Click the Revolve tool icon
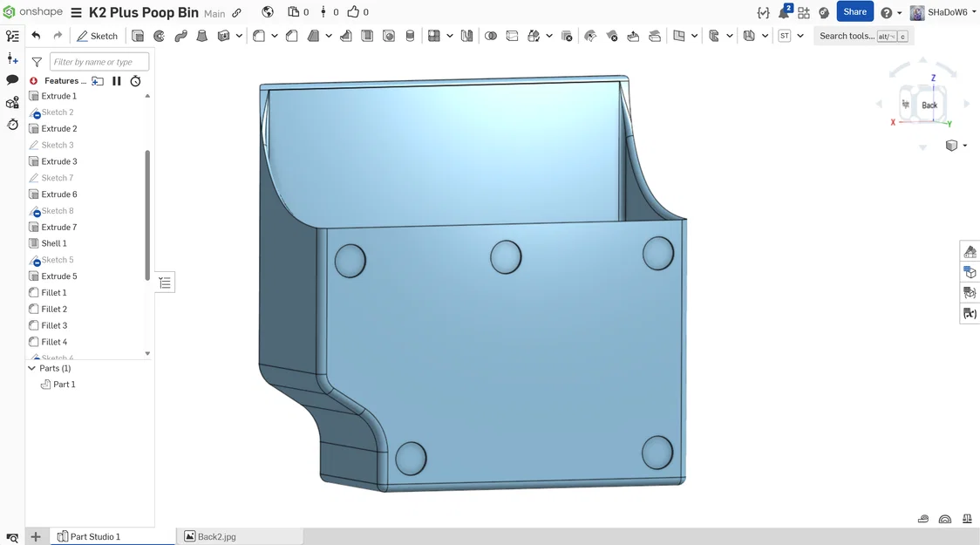The width and height of the screenshot is (980, 545). pyautogui.click(x=160, y=37)
